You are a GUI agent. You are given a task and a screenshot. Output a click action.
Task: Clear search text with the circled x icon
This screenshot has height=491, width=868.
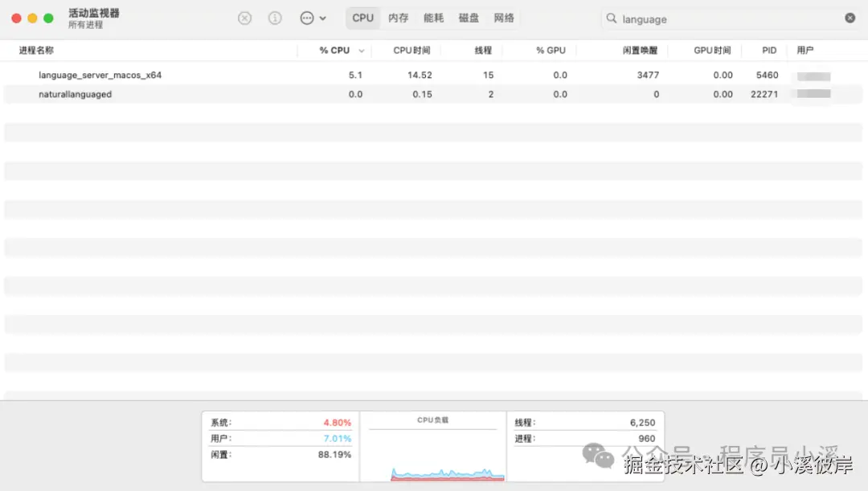coord(850,18)
